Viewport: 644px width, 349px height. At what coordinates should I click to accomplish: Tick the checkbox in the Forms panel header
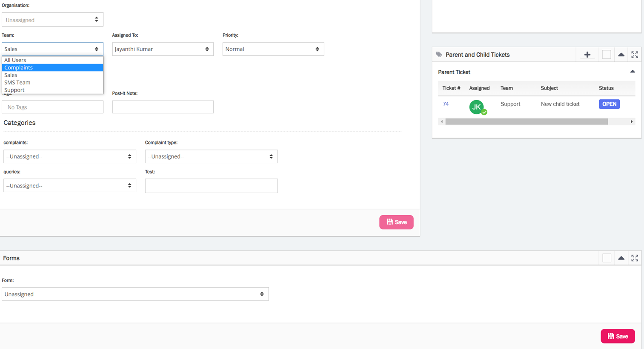[x=607, y=258]
